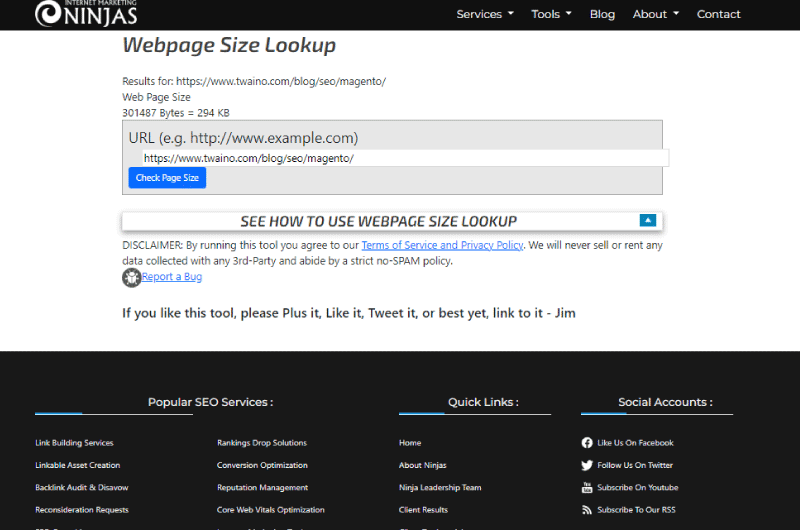Image resolution: width=800 pixels, height=530 pixels.
Task: Click the Facebook icon
Action: coord(587,443)
